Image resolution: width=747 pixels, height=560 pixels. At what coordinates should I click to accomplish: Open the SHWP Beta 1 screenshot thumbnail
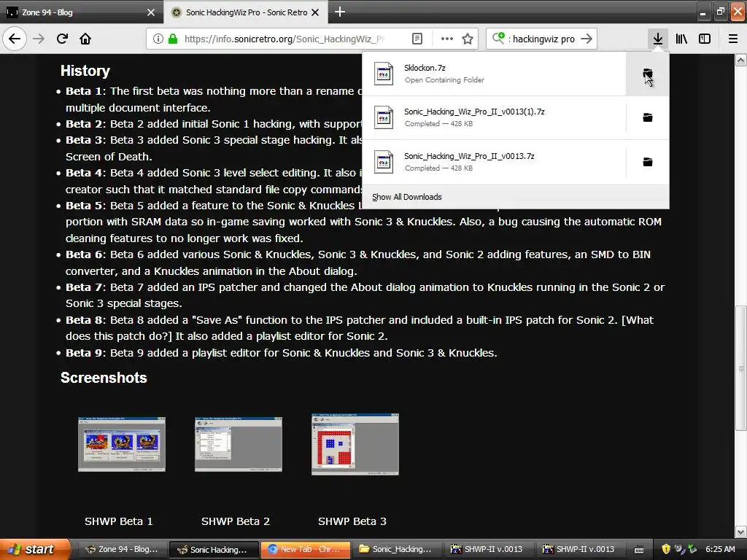click(122, 444)
